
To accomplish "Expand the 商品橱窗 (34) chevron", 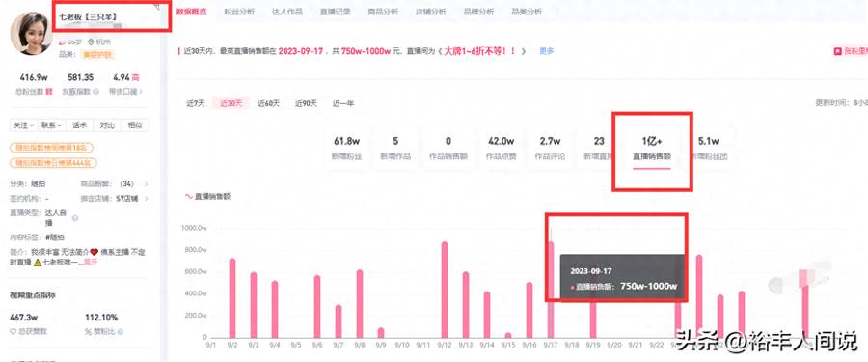I will [146, 184].
